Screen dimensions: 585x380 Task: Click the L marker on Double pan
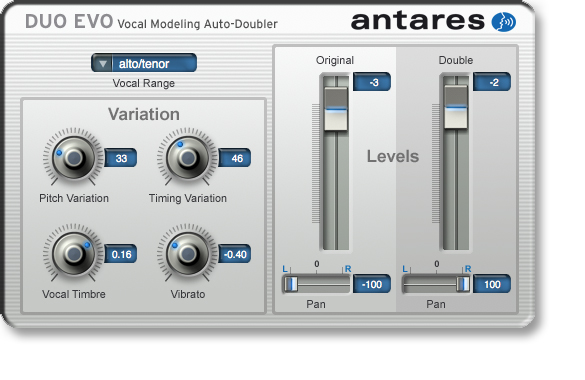(x=405, y=269)
